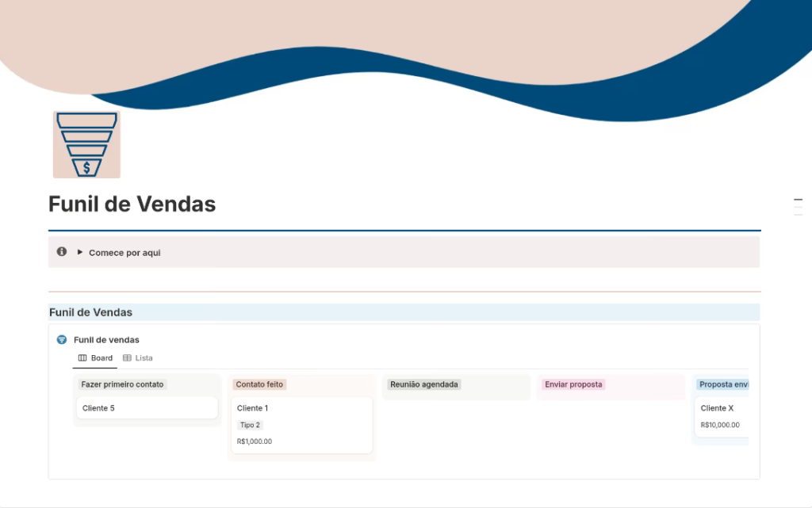Click the top line of the page outline

[798, 200]
